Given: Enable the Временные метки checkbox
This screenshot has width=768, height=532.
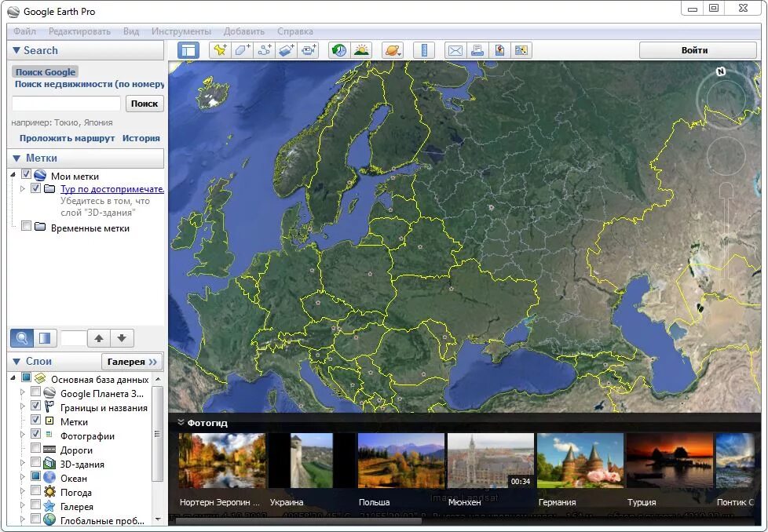Looking at the screenshot, I should coord(26,226).
